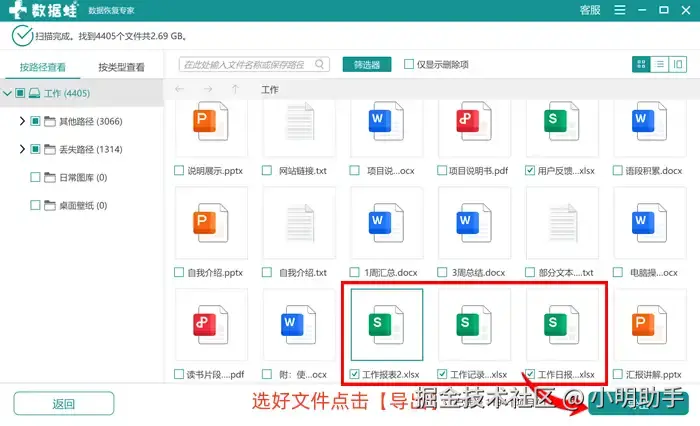
Task: Click the 返回 back button
Action: (x=63, y=404)
